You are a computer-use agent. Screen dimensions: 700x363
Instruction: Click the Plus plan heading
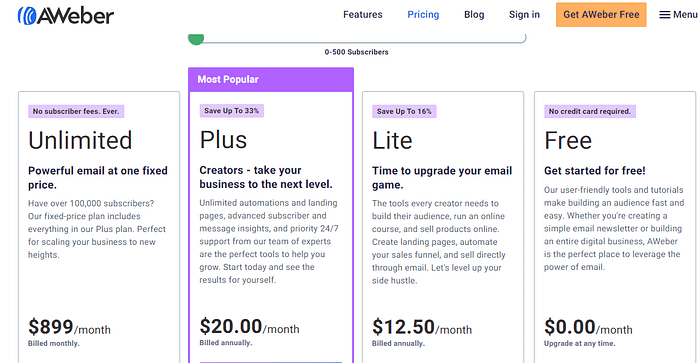coord(223,140)
